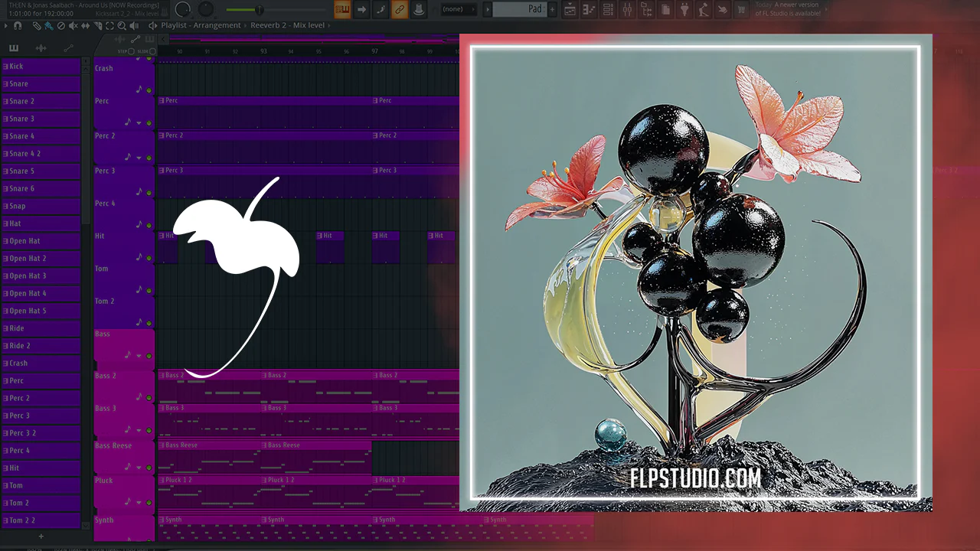Click Playlist - Arrangement breadcrumb
Image resolution: width=980 pixels, height=551 pixels.
pyautogui.click(x=201, y=25)
